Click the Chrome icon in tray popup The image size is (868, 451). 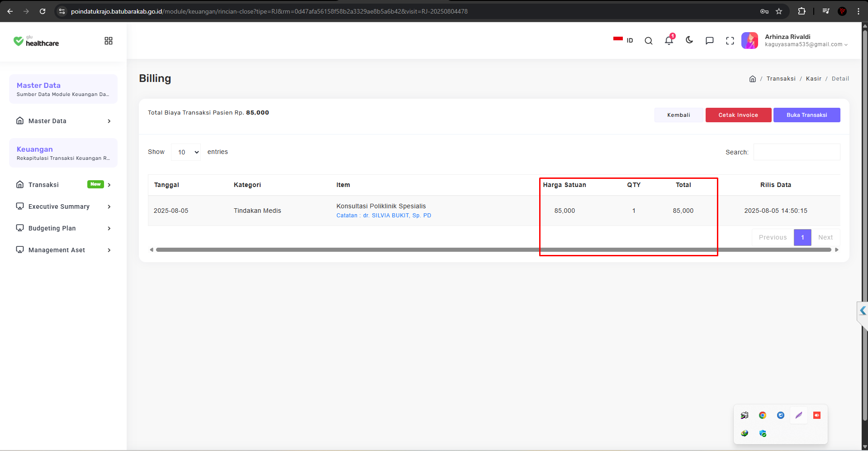[x=763, y=415]
